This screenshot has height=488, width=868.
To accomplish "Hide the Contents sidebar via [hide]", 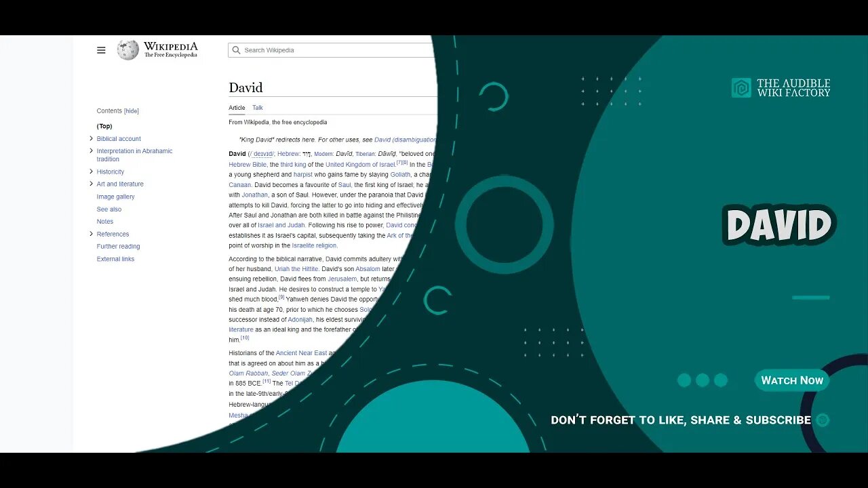I will tap(132, 111).
